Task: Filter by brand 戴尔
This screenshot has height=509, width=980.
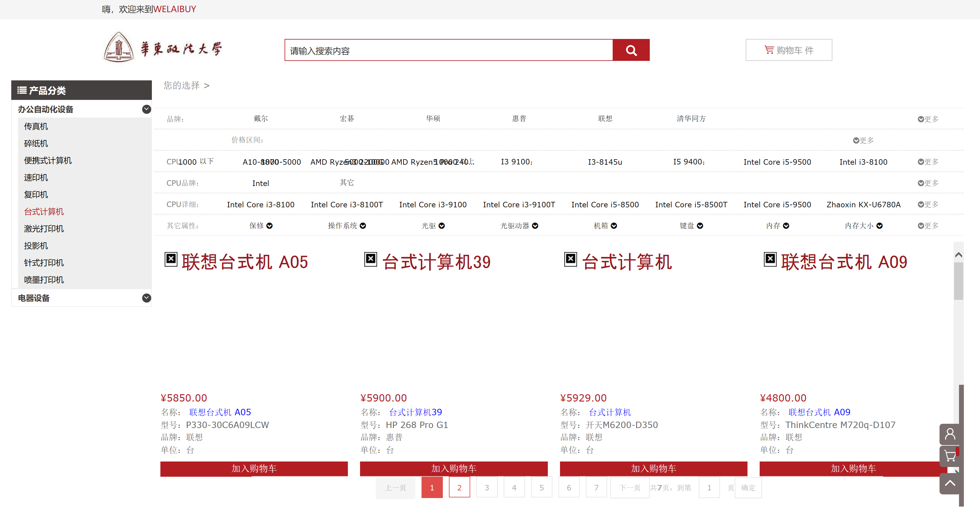Action: click(x=261, y=119)
